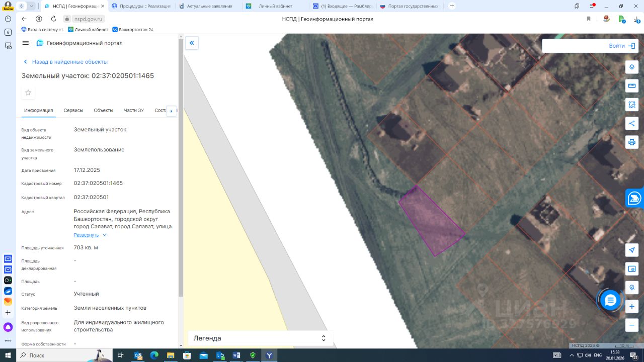Select the area selection tool on map

(x=632, y=105)
